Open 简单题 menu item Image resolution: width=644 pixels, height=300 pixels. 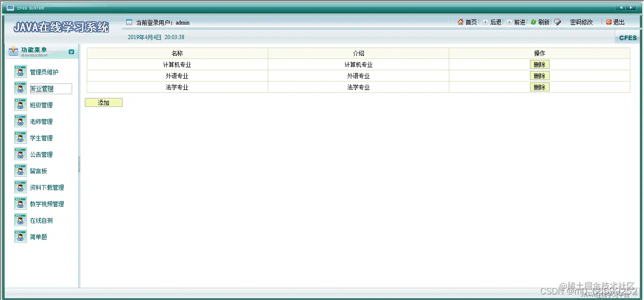tap(39, 237)
